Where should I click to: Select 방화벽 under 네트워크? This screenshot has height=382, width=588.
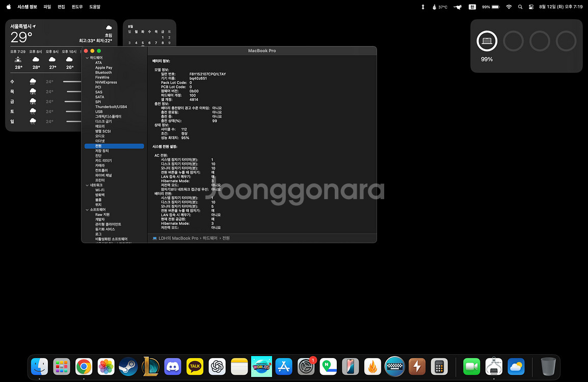(100, 195)
